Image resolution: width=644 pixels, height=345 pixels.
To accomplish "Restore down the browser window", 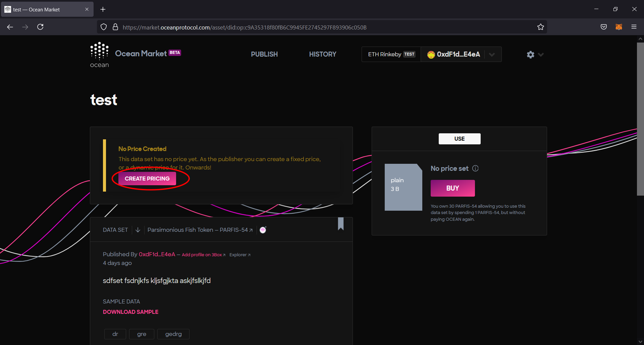I will [x=615, y=9].
